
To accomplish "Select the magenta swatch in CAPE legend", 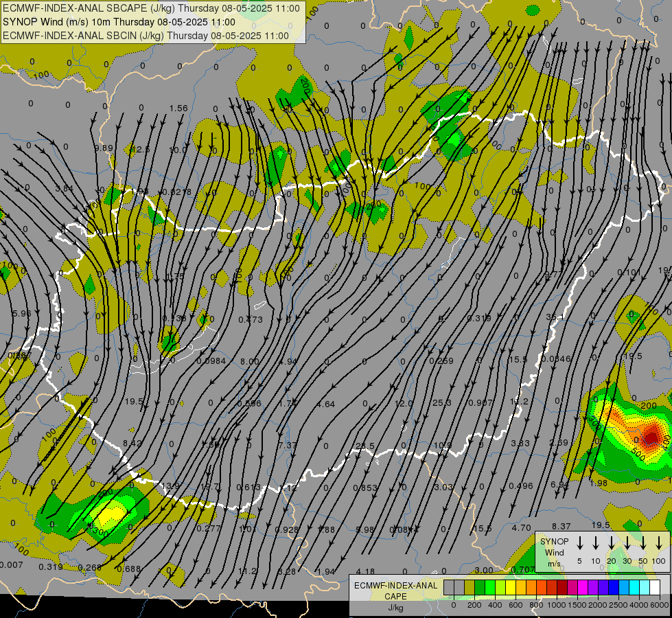I will [583, 588].
